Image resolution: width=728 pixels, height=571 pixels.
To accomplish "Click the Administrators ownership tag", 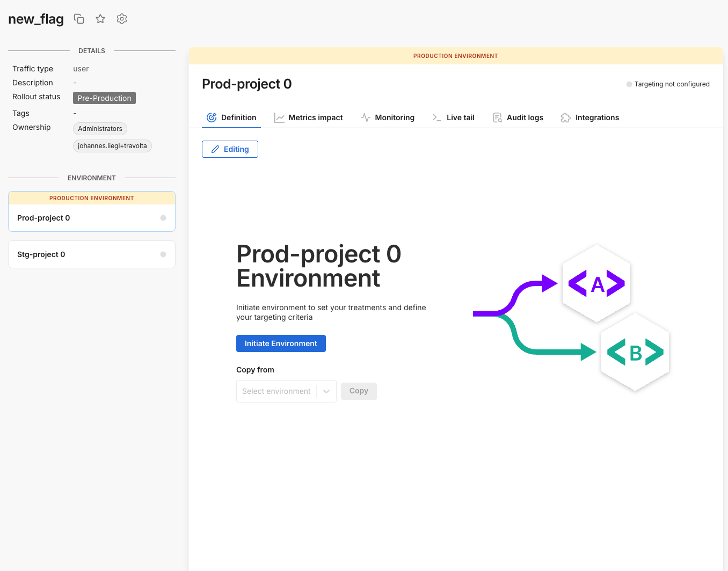I will tap(100, 129).
